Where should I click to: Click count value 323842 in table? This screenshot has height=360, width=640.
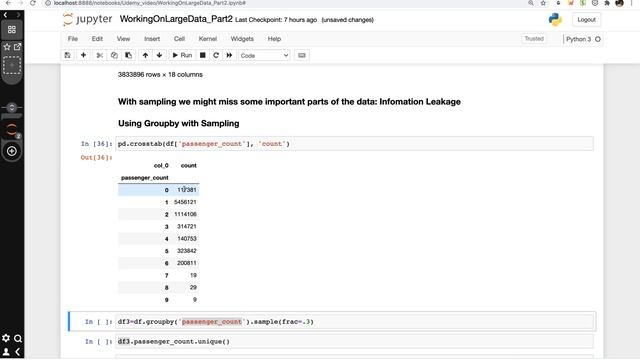click(x=187, y=251)
